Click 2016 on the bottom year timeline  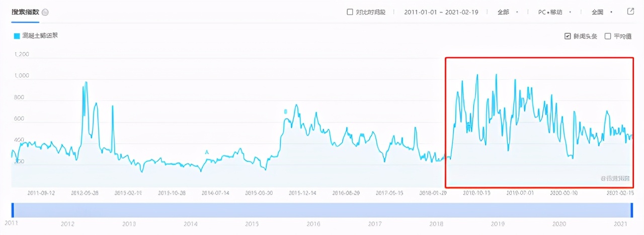[x=313, y=224]
